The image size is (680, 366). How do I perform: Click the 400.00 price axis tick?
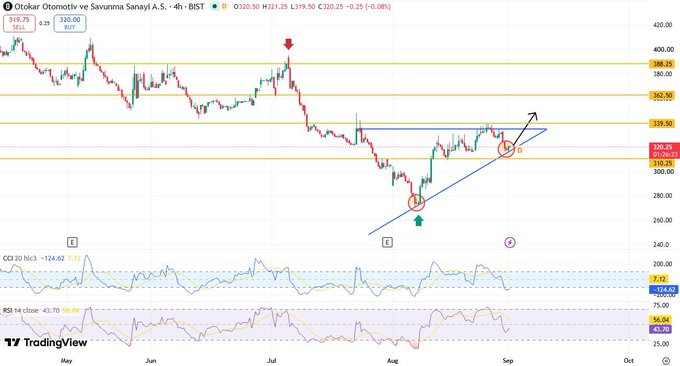coord(664,49)
